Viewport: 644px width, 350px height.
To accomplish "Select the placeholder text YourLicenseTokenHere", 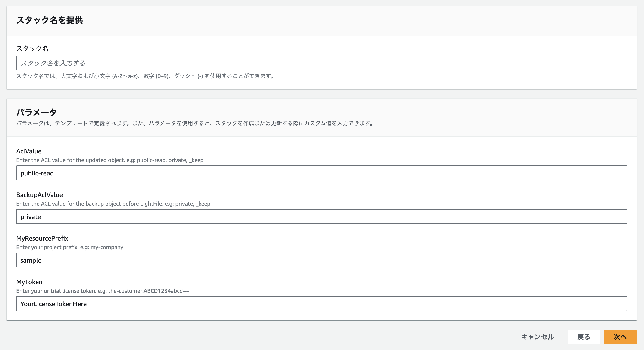I will (x=53, y=304).
